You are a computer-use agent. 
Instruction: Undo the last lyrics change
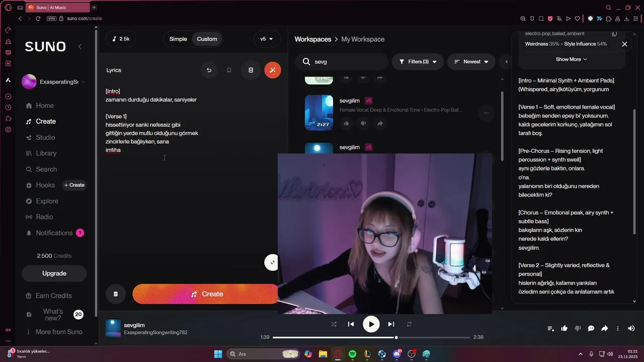[x=209, y=70]
